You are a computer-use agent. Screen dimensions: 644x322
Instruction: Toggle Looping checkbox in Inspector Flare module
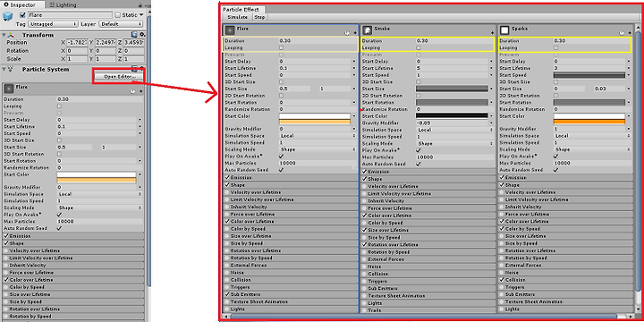click(59, 106)
